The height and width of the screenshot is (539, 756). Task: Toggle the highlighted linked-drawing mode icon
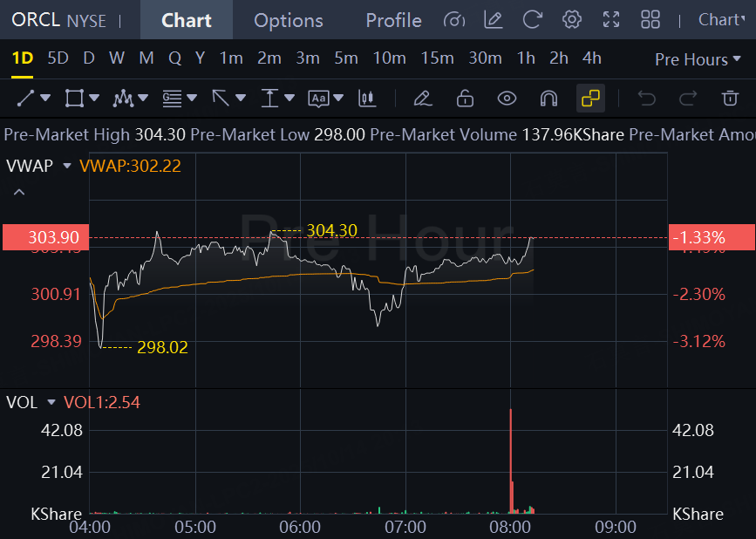(x=590, y=99)
